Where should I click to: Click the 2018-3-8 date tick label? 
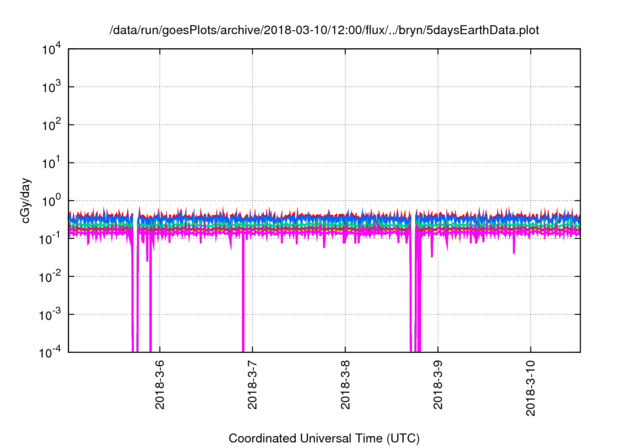pos(345,384)
